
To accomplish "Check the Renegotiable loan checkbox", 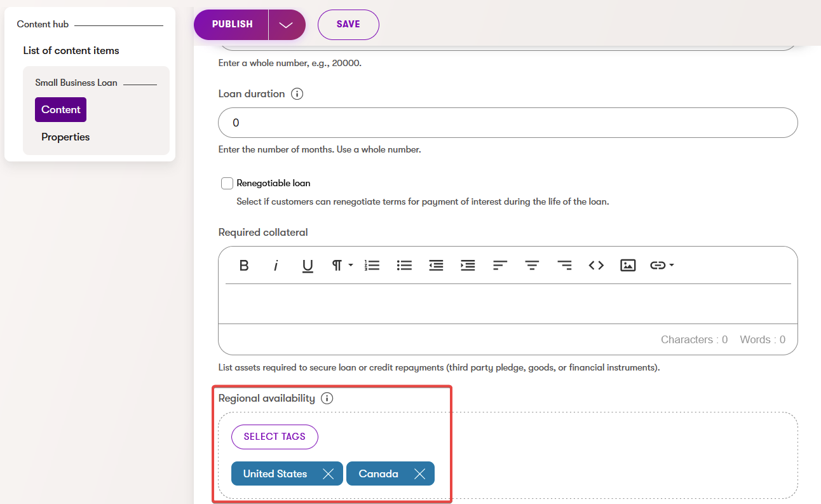I will coord(227,183).
